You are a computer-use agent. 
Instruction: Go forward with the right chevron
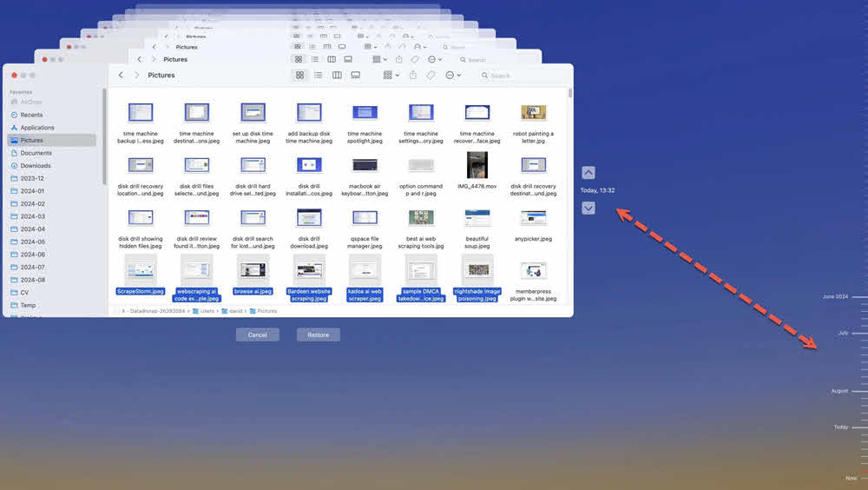136,75
